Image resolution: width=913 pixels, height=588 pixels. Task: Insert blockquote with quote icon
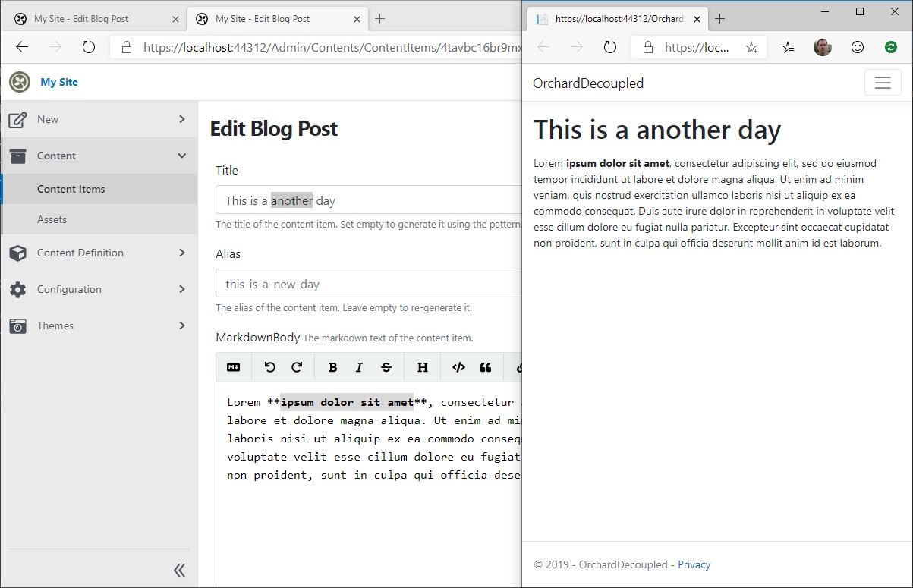tap(486, 367)
